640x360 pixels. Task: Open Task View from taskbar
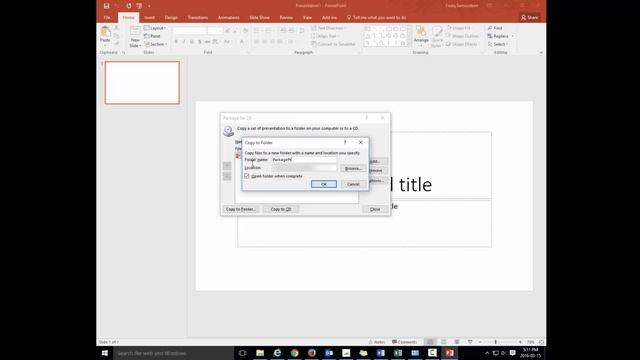click(242, 353)
